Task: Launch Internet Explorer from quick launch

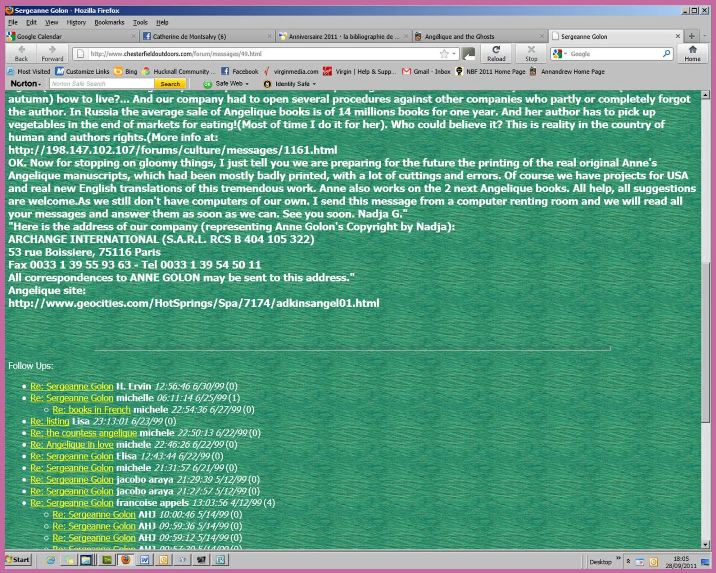Action: [51, 560]
